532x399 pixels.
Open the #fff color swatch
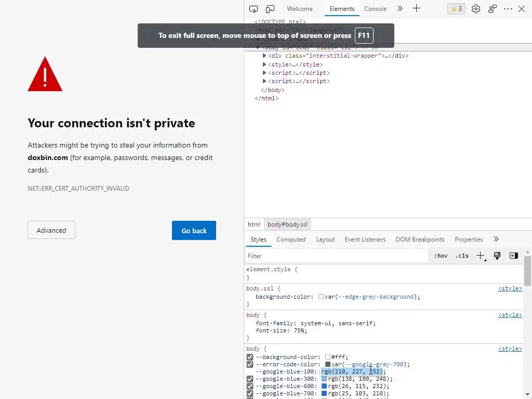tap(328, 357)
